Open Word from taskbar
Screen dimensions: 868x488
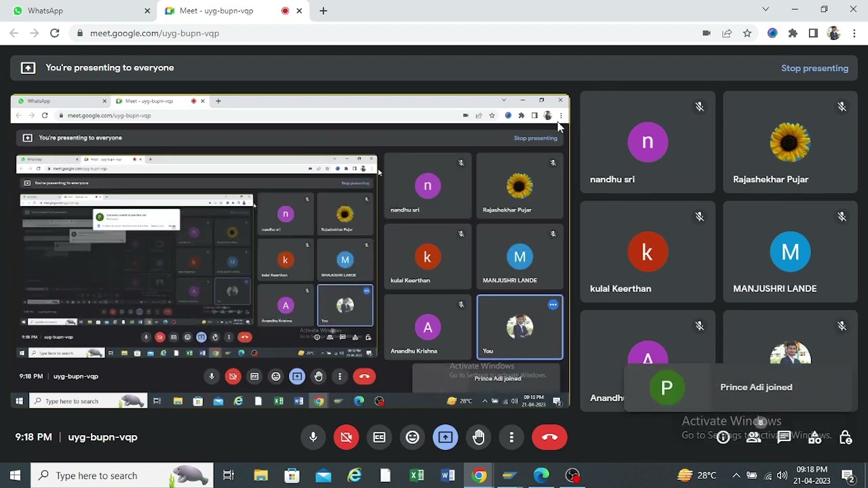pos(448,475)
